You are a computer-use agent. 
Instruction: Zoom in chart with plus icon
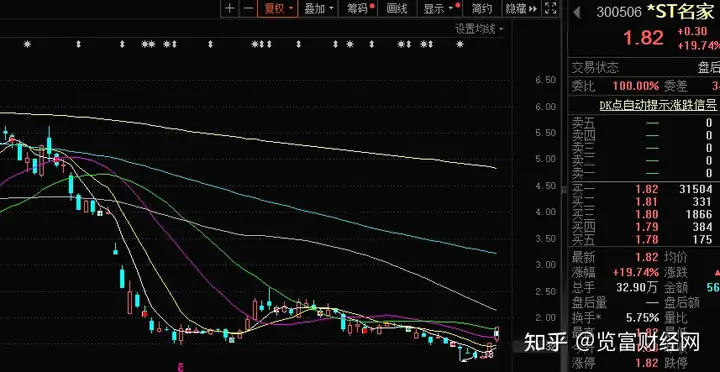pos(230,8)
